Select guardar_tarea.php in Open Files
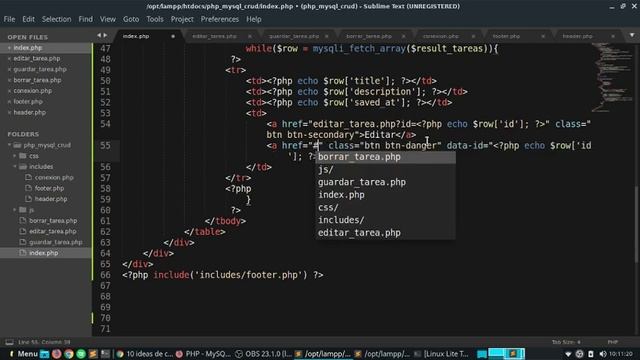The image size is (640, 360). (40, 69)
